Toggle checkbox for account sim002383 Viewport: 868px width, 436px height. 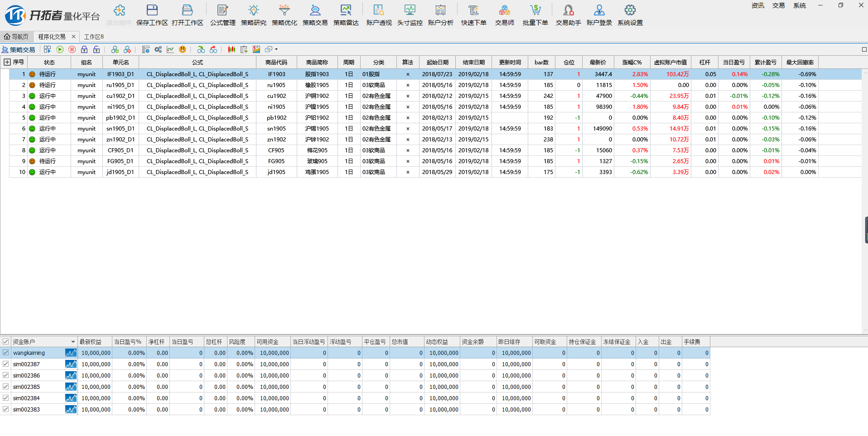[6, 409]
